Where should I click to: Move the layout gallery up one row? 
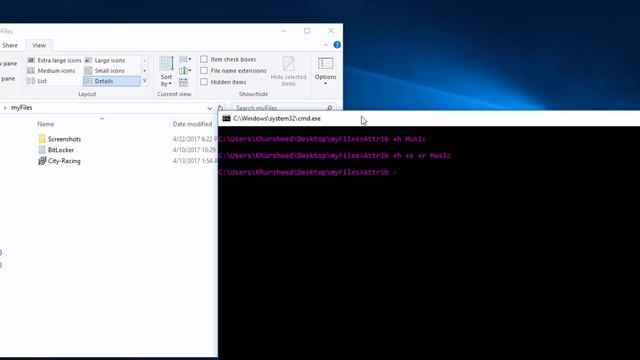point(144,60)
